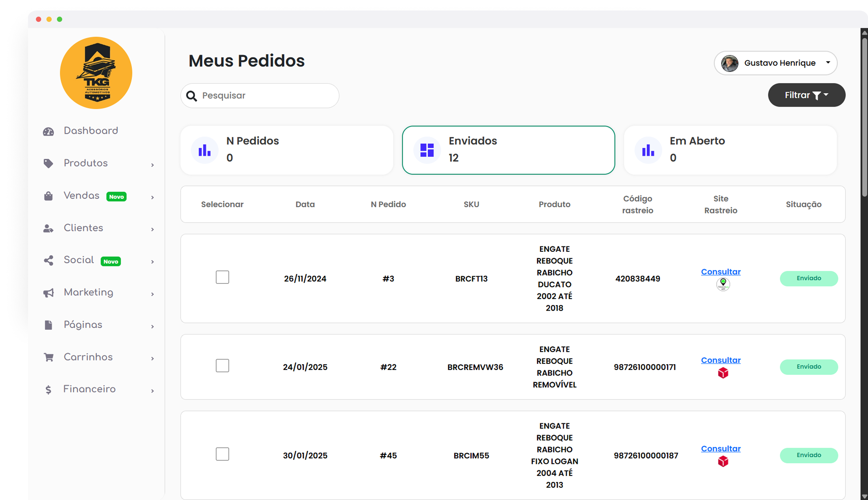This screenshot has height=500, width=868.
Task: Expand the Financeiro submenu arrow
Action: tap(152, 391)
